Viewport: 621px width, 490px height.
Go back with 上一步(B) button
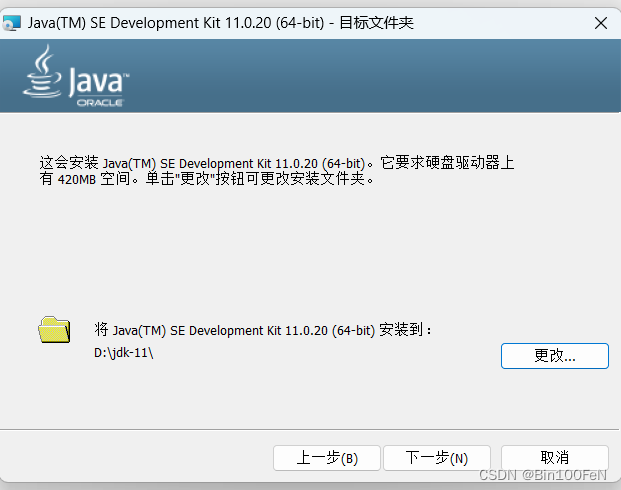click(327, 458)
